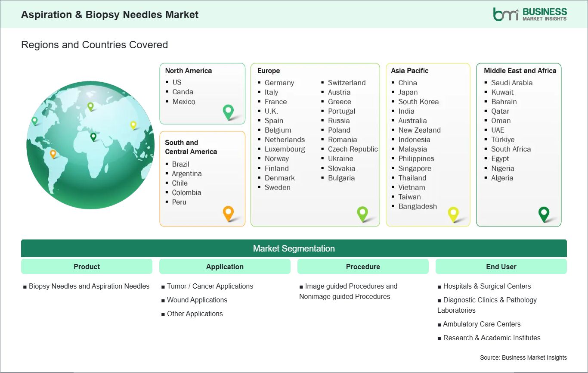Click the orange map pin on South America on globe
This screenshot has height=373, width=588.
(53, 153)
